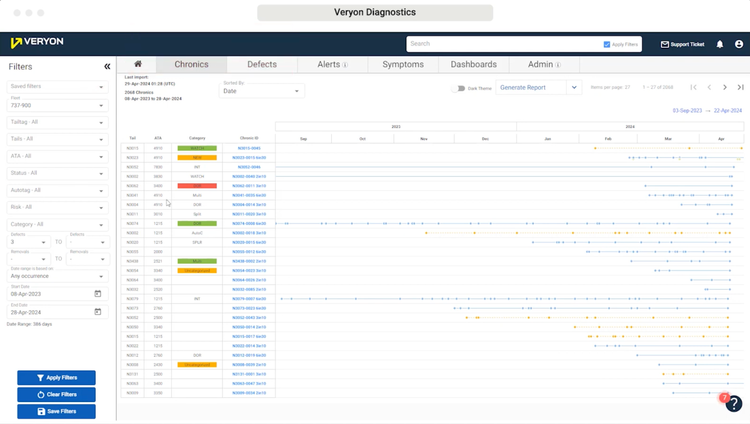
Task: Click the Save Filters button
Action: [x=56, y=411]
